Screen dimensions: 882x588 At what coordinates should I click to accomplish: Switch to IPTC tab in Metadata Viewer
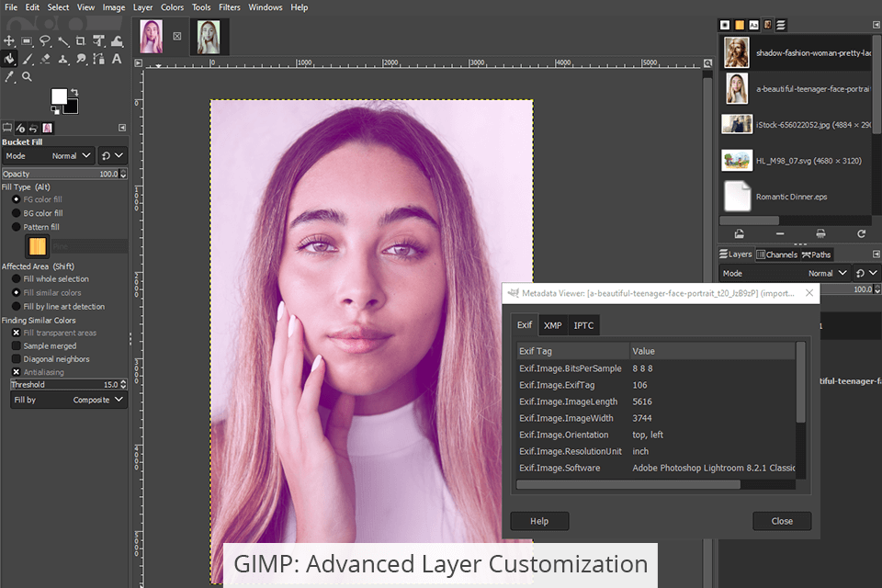point(583,325)
